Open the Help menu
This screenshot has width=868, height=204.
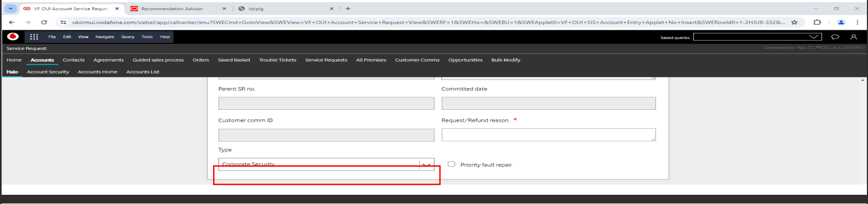[x=165, y=37]
